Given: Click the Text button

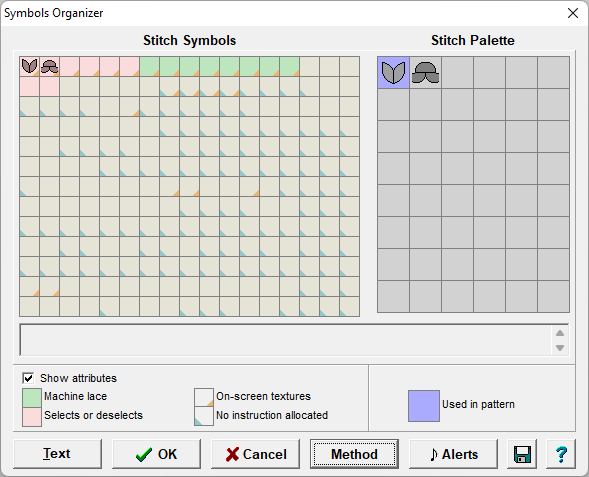Looking at the screenshot, I should (57, 454).
